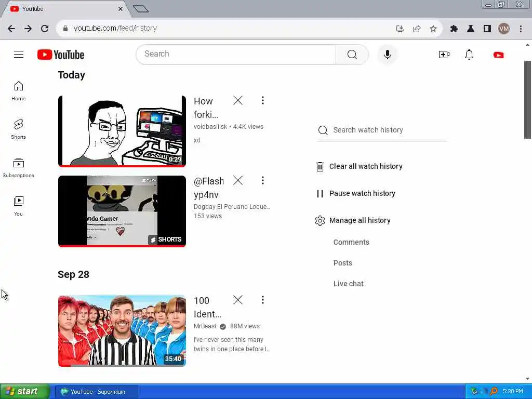Click Pause watch history
Screen dimensions: 532x399
pyautogui.click(x=355, y=193)
